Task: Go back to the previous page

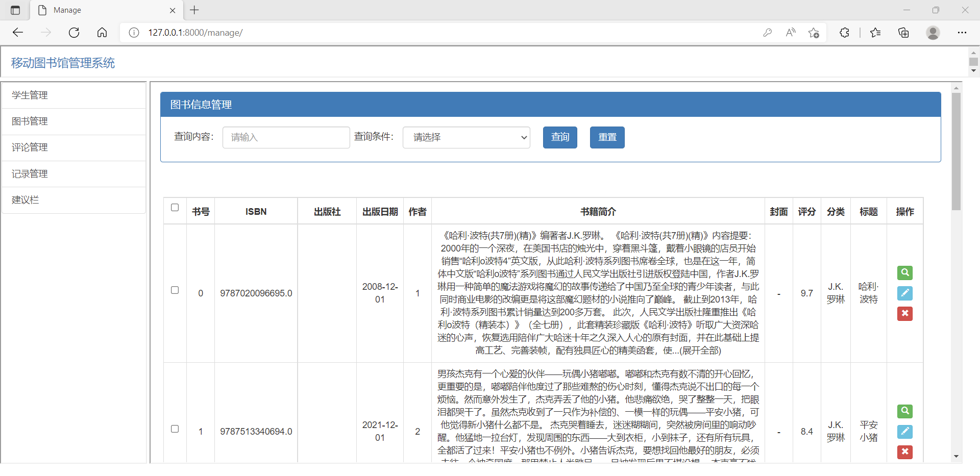Action: pos(18,33)
